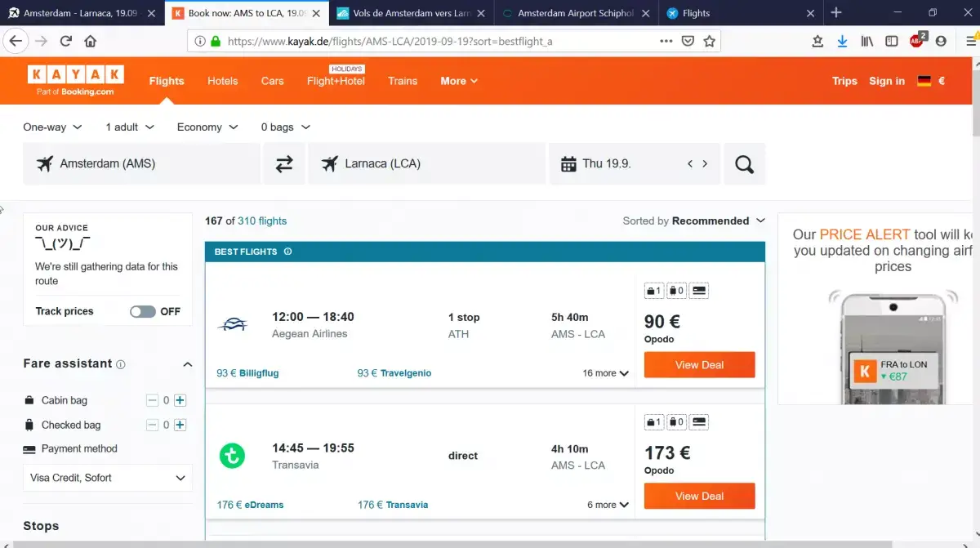Expand 6 more Transavia deals
The height and width of the screenshot is (548, 980).
pos(608,505)
